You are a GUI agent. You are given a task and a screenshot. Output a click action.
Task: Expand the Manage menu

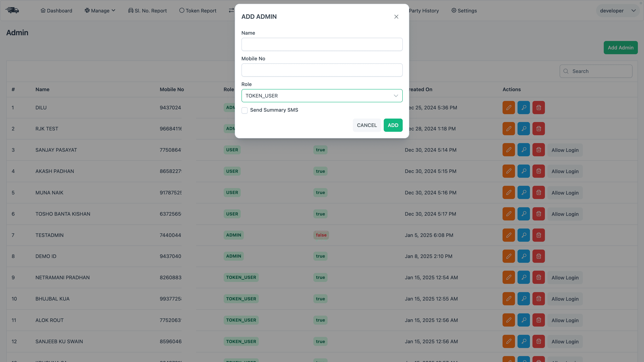pos(100,11)
